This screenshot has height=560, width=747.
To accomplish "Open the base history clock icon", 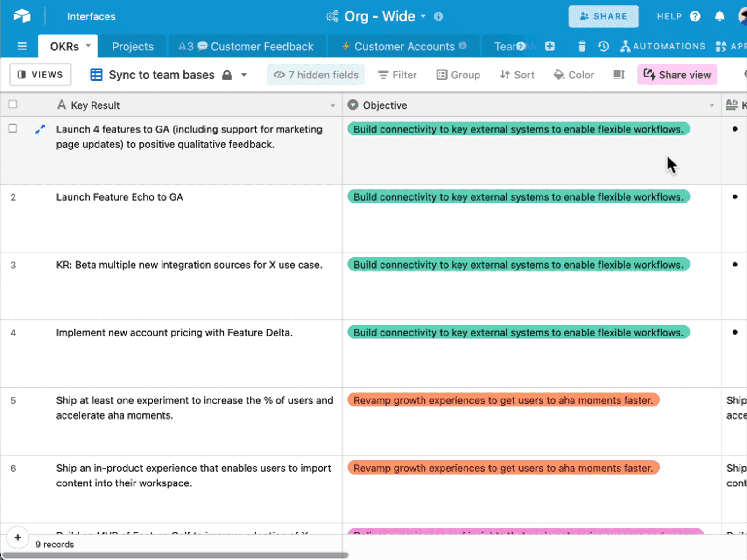I will click(x=603, y=46).
